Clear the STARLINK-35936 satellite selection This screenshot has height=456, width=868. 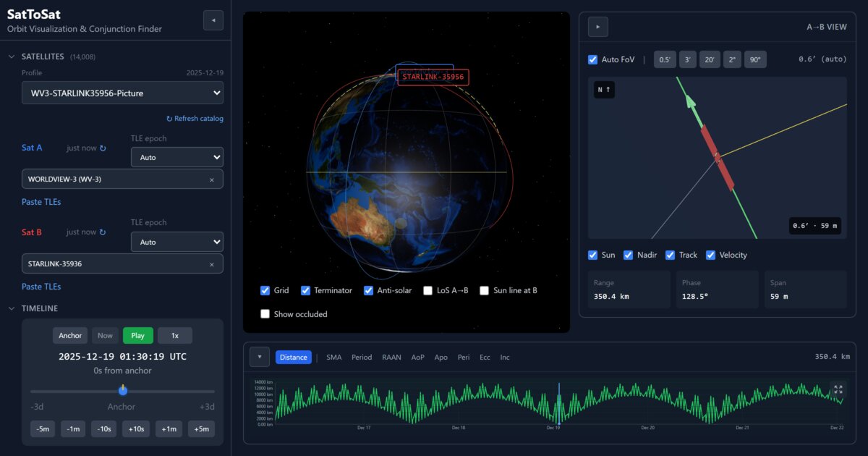pos(211,263)
